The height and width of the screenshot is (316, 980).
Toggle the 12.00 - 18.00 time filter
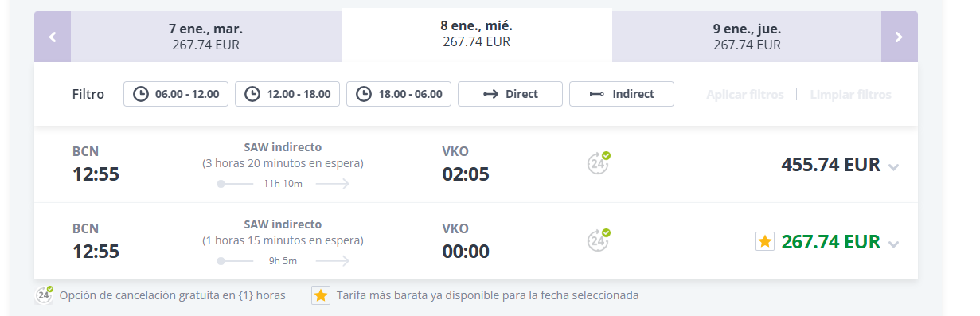(x=287, y=94)
